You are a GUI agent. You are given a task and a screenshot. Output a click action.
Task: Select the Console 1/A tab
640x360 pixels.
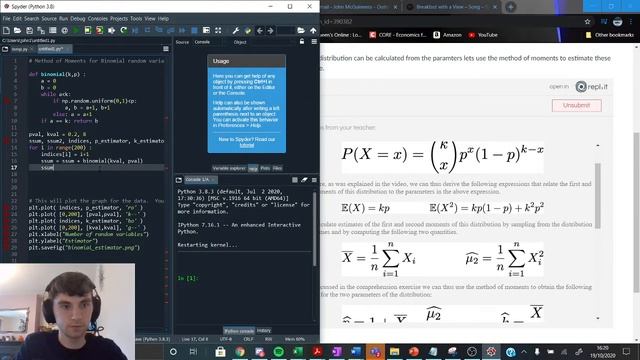200,180
